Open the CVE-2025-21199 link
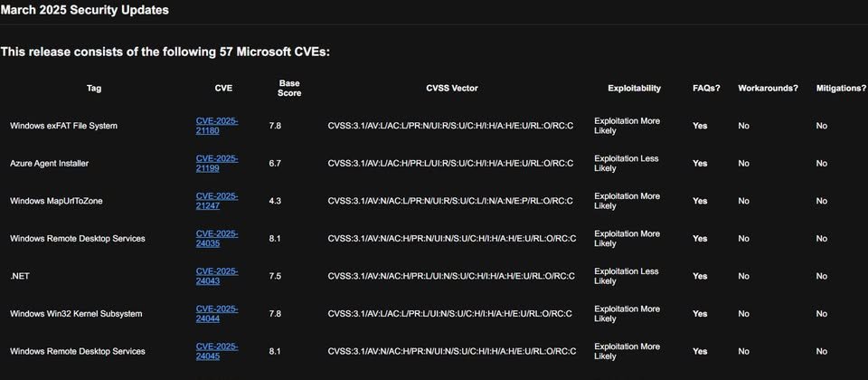 click(x=217, y=164)
